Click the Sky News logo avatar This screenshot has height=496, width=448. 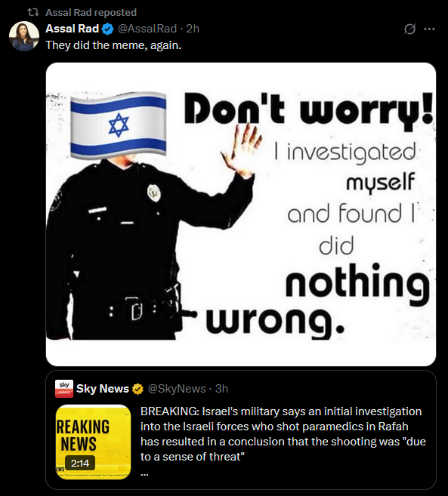pos(64,389)
